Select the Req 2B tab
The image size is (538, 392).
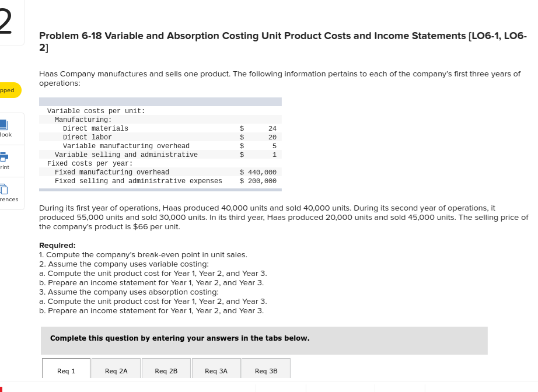166,370
